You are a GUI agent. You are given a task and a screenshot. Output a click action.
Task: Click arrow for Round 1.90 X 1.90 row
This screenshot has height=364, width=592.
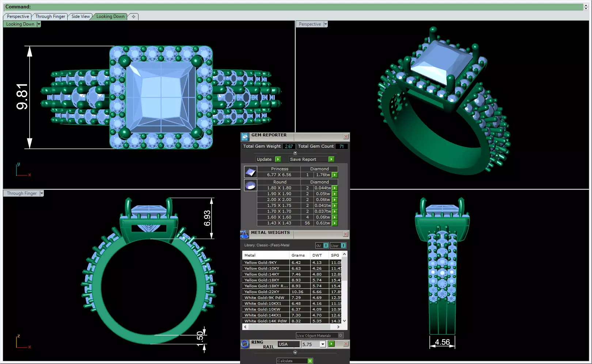[335, 194]
